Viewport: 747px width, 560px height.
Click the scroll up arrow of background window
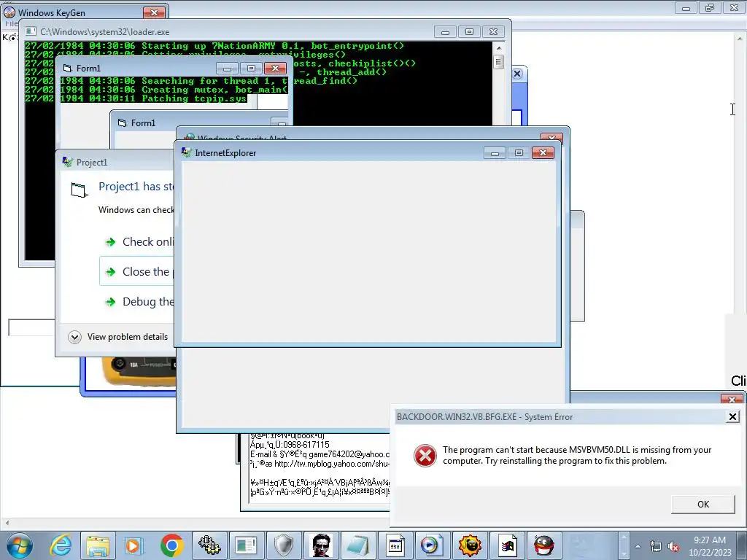(740, 38)
